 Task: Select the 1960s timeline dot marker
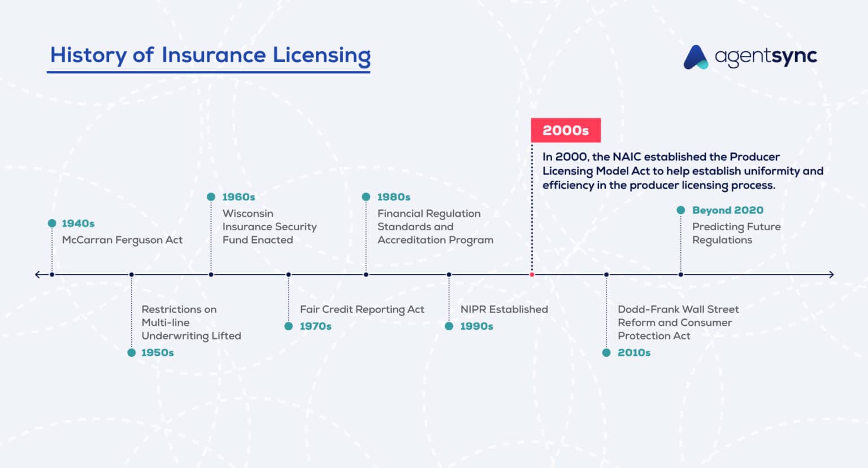211,196
